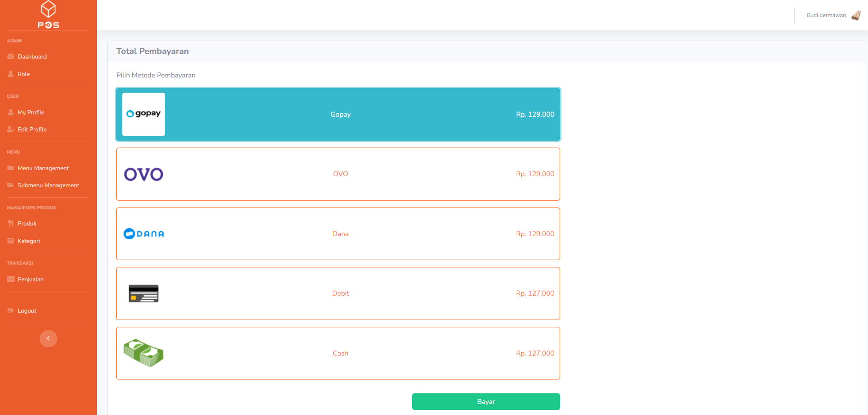
Task: Click the Role user icon
Action: point(11,74)
